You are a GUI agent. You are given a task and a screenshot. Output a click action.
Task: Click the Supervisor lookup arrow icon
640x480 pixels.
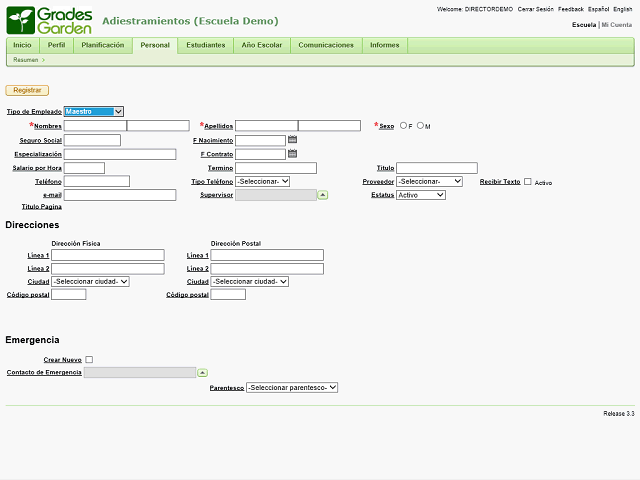[x=323, y=195]
